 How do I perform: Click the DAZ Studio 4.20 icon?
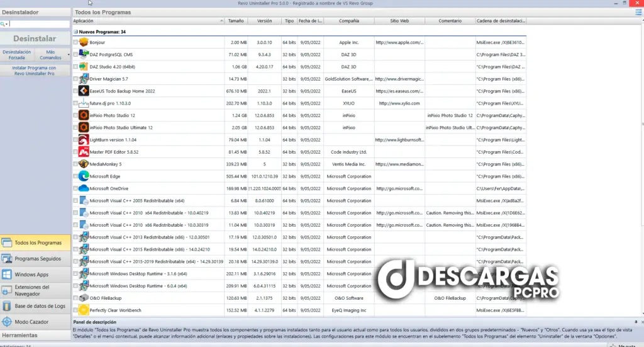(x=84, y=67)
